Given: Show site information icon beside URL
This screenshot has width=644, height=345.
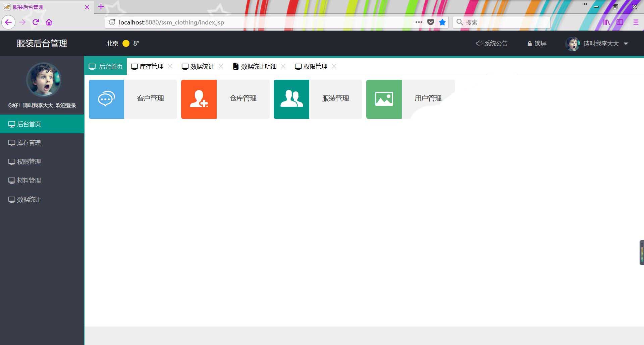Looking at the screenshot, I should point(112,22).
